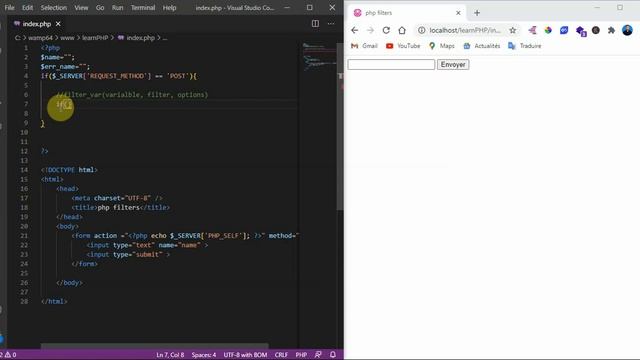Open the Help menu
This screenshot has width=640, height=360.
(x=169, y=7)
